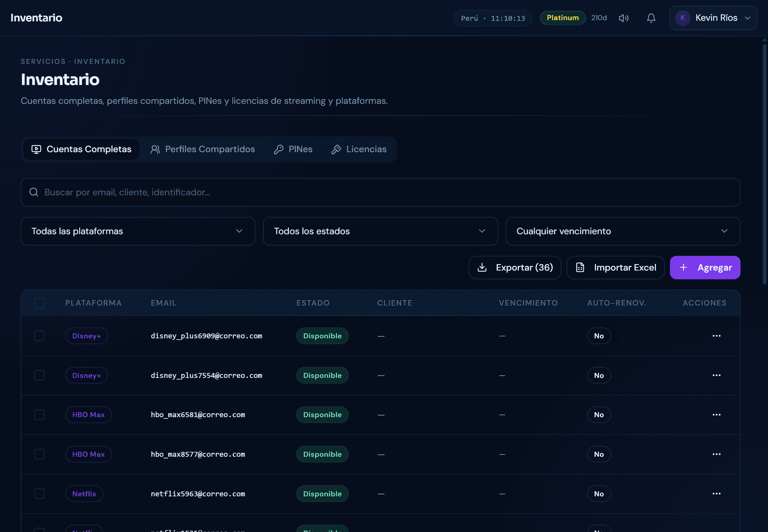The width and height of the screenshot is (768, 532).
Task: Open notifications bell
Action: (x=651, y=18)
